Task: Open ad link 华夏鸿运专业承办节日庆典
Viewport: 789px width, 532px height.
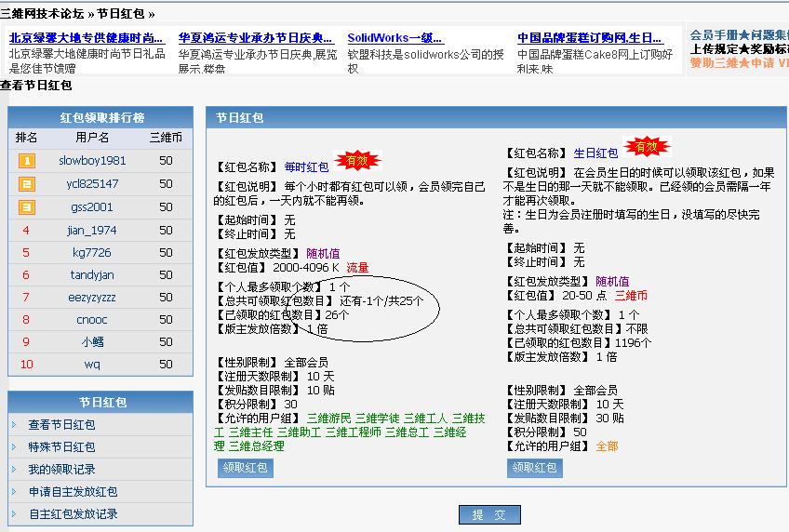Action: [256, 38]
